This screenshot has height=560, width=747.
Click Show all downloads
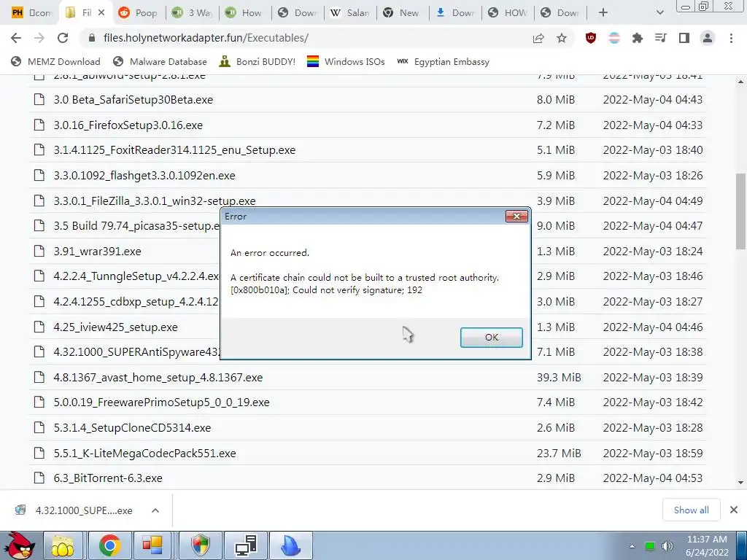tap(692, 510)
